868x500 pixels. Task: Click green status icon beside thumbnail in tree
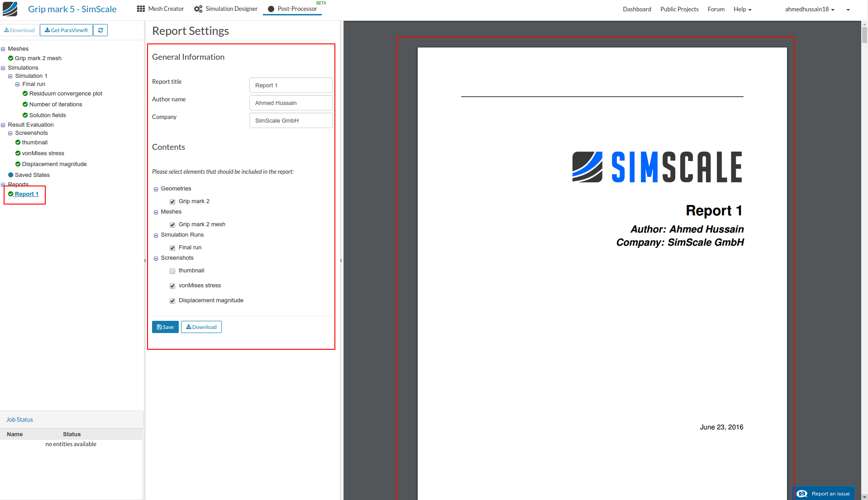click(x=18, y=142)
